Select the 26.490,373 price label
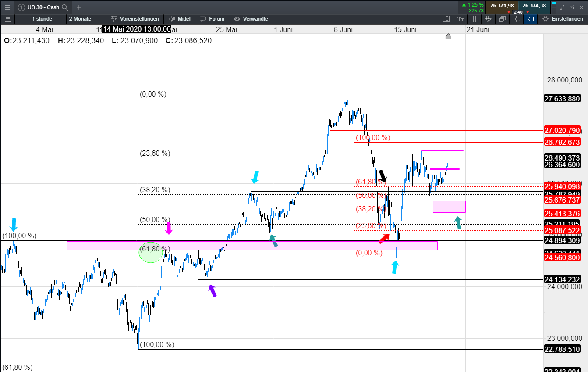588x372 pixels. (x=562, y=157)
